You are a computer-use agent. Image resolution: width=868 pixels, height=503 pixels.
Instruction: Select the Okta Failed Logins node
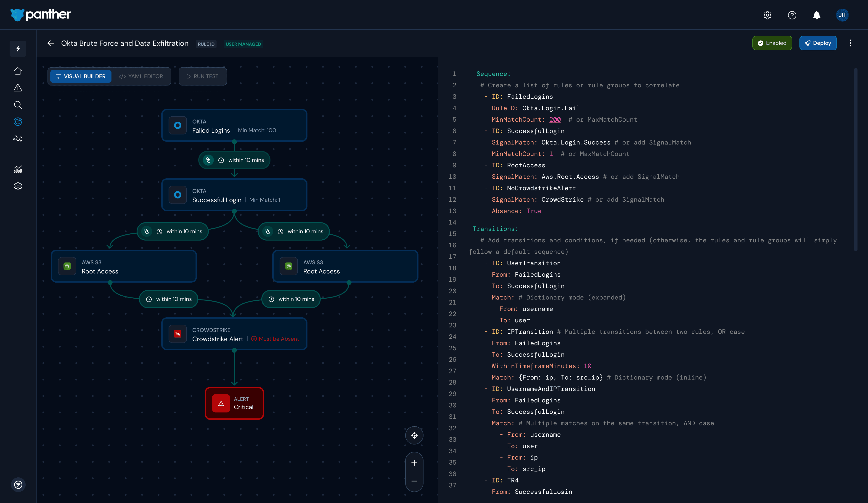pyautogui.click(x=234, y=126)
